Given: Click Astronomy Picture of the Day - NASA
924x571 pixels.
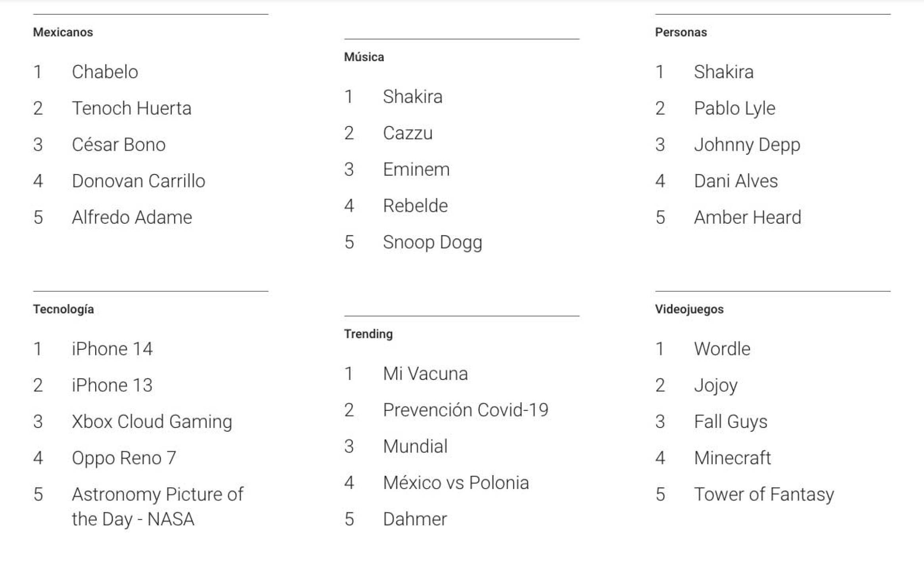Looking at the screenshot, I should tap(157, 506).
